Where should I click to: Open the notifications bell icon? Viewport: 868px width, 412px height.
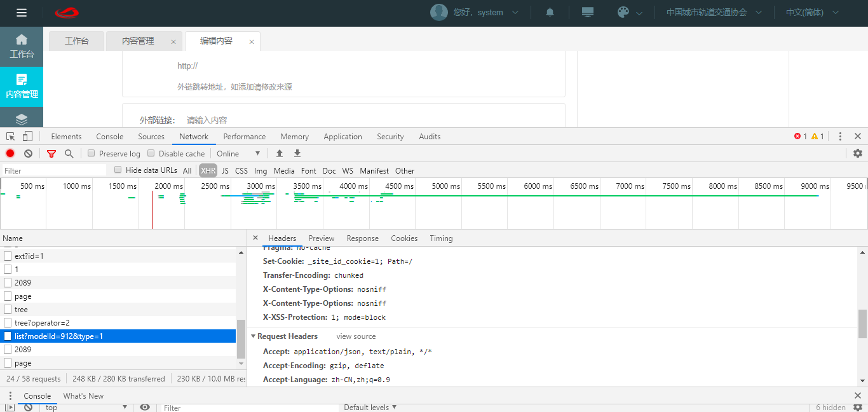click(x=550, y=13)
